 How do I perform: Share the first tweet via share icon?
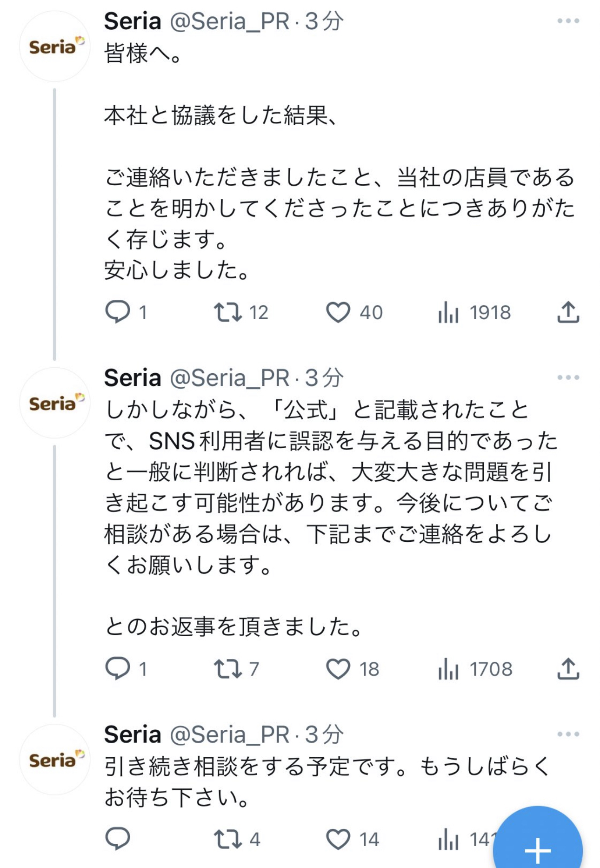point(568,312)
